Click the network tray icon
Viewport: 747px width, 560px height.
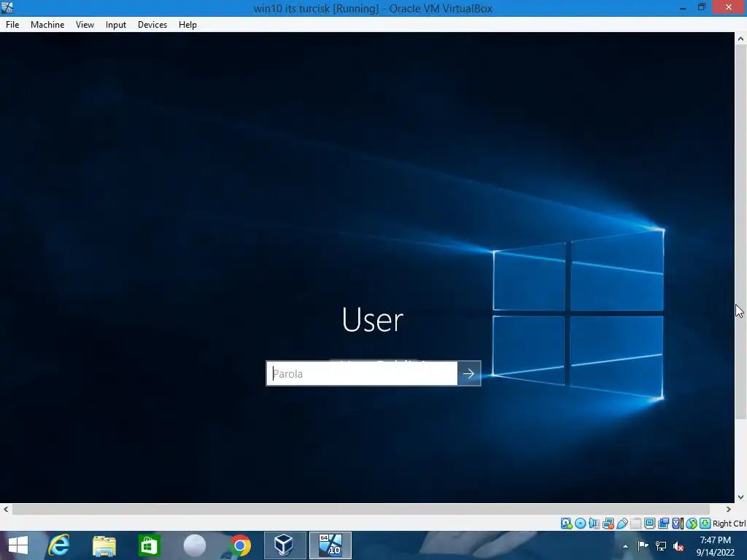click(x=661, y=546)
